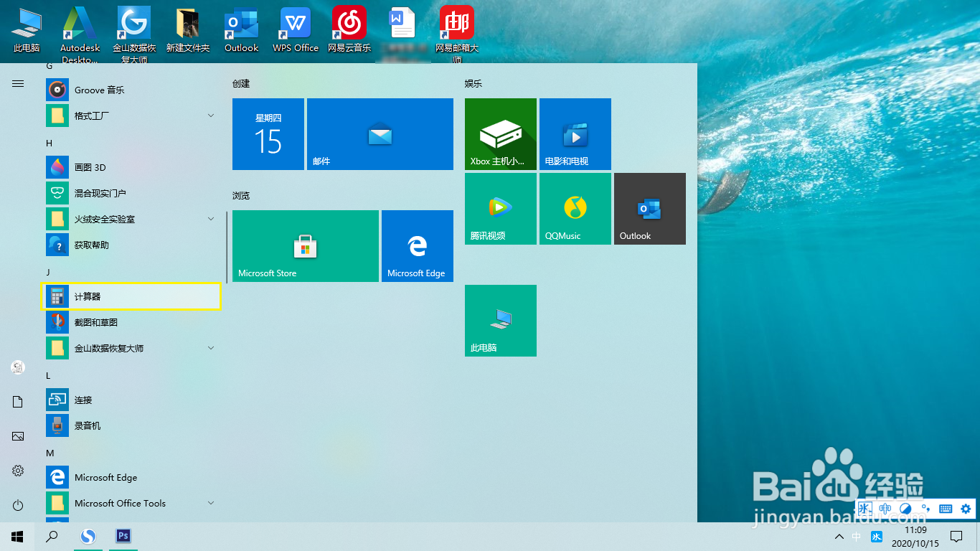Click the app list scrollbar
980x551 pixels.
tap(227, 247)
